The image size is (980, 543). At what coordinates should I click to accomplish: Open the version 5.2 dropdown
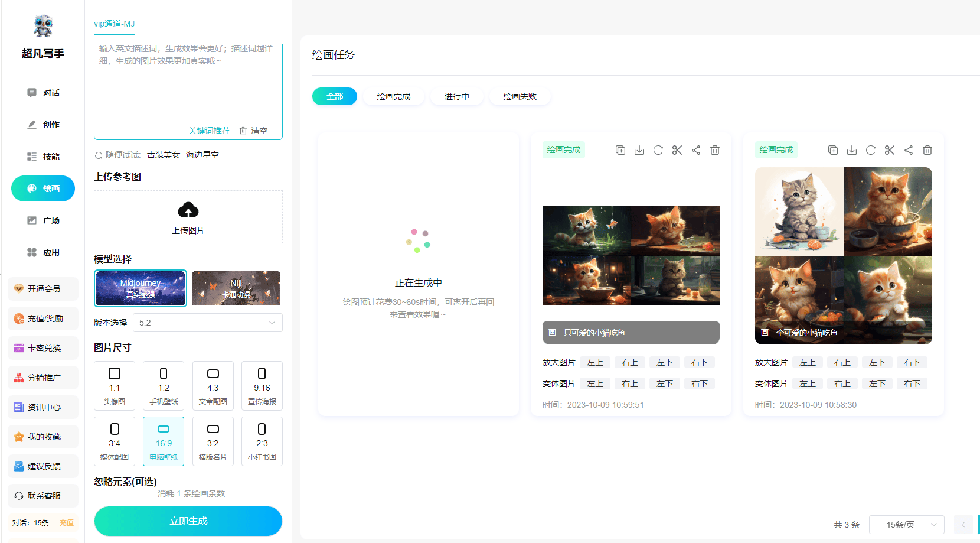tap(207, 323)
